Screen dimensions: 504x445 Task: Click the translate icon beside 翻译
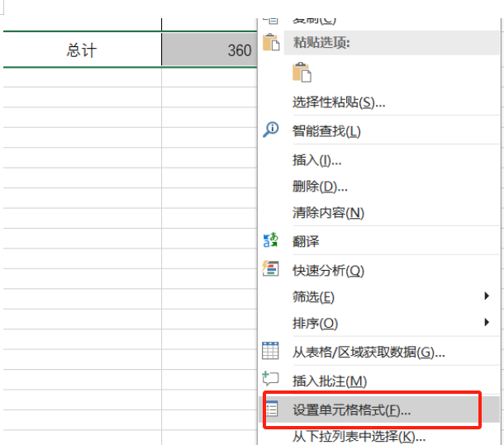(270, 240)
